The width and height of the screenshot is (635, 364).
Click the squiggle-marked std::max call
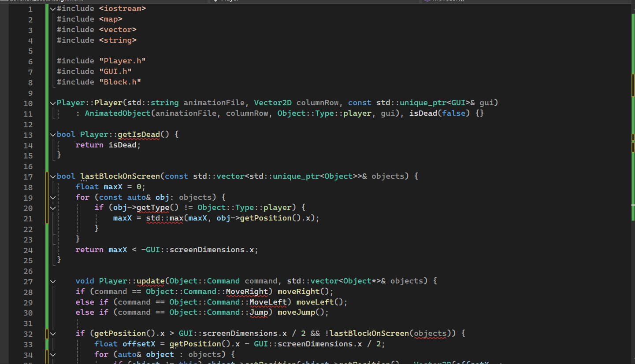[x=164, y=218]
